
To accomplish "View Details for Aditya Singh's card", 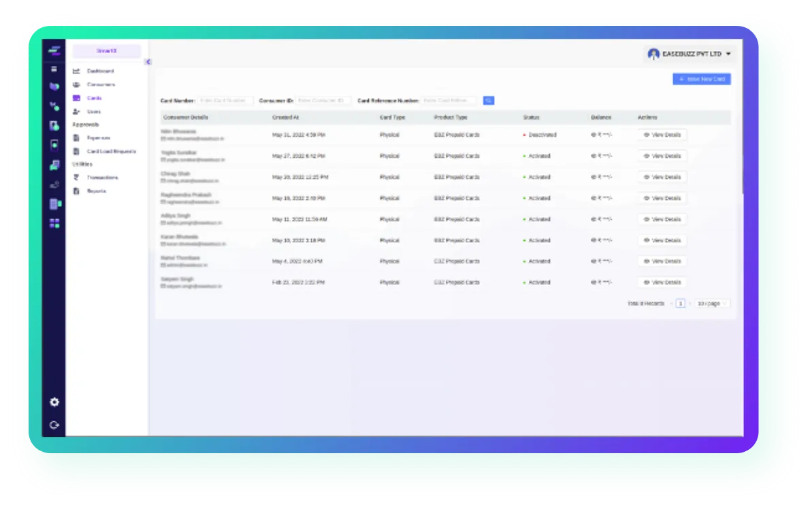I will pos(662,220).
